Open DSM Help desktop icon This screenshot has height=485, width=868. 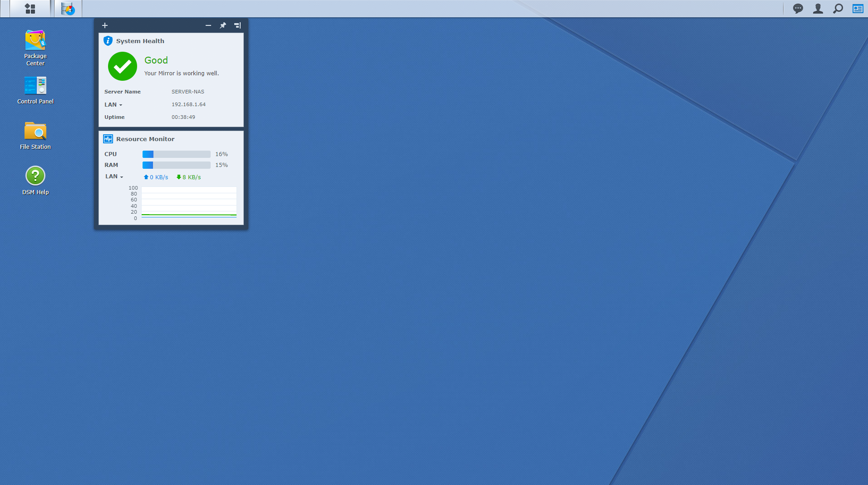(35, 180)
